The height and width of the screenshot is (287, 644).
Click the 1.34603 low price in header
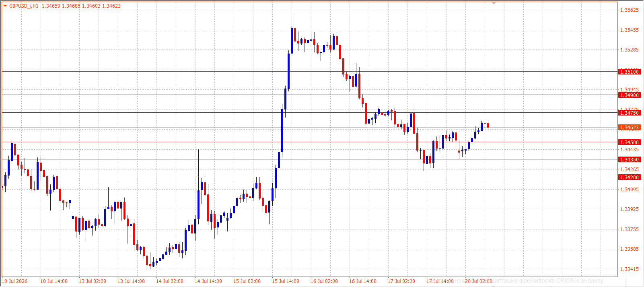[x=91, y=6]
